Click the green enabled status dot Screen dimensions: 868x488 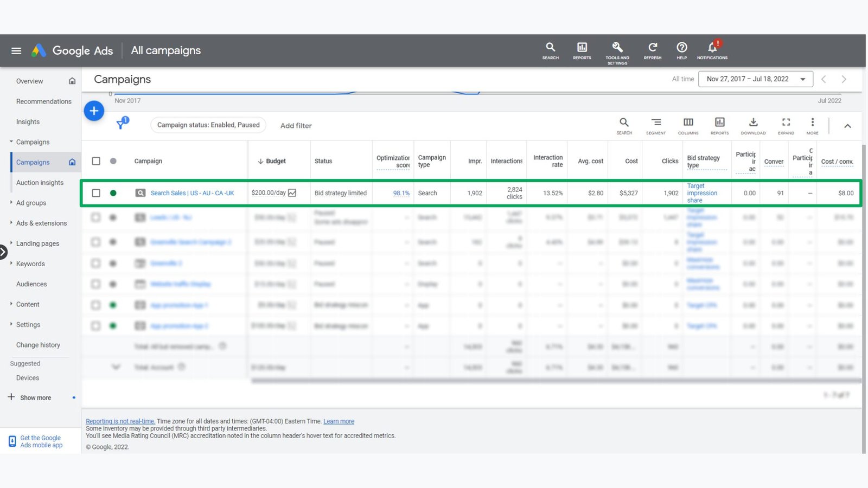coord(113,193)
